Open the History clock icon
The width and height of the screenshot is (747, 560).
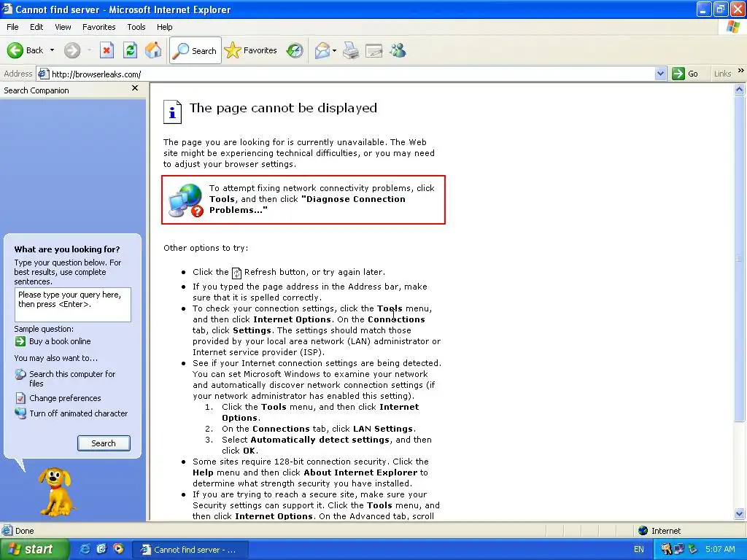(295, 50)
